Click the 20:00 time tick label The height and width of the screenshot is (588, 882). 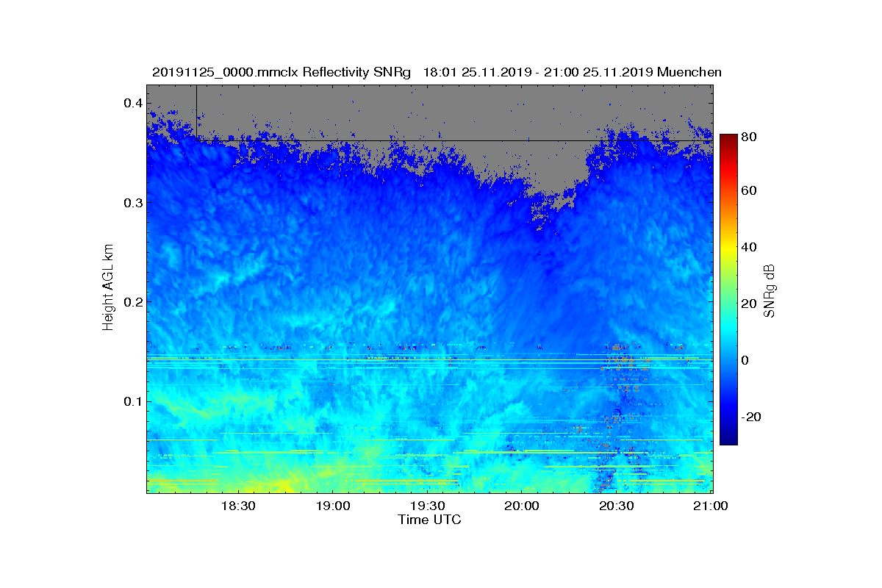click(x=523, y=506)
